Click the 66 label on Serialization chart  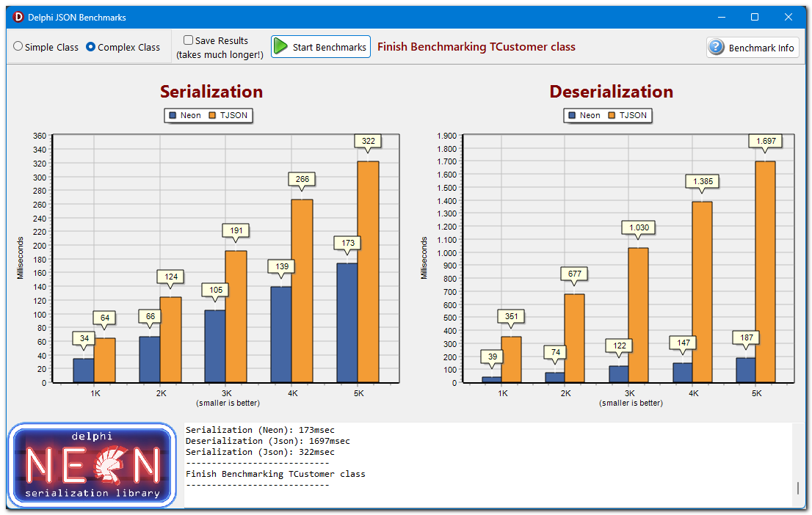151,316
